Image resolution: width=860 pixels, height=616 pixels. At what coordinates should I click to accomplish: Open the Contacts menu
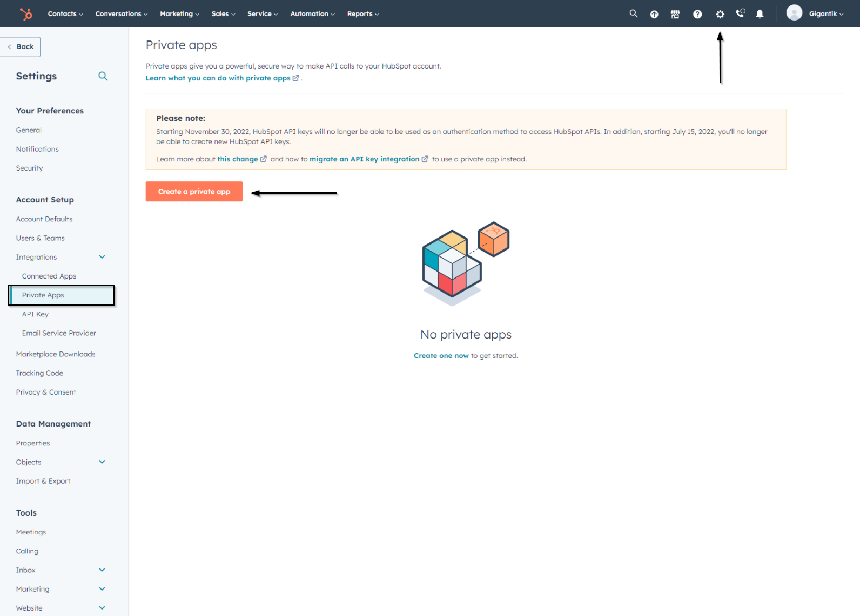pos(65,14)
